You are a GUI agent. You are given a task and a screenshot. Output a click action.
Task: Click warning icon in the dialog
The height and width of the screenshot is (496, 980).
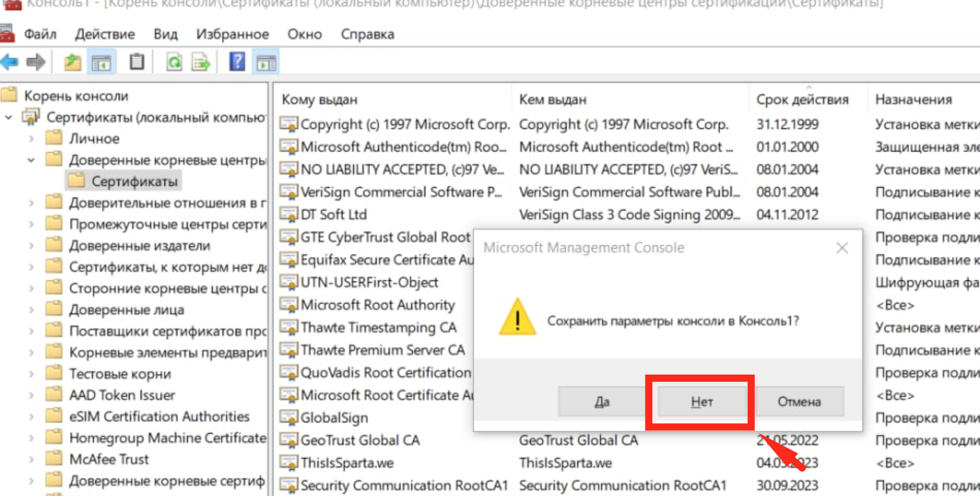(517, 317)
